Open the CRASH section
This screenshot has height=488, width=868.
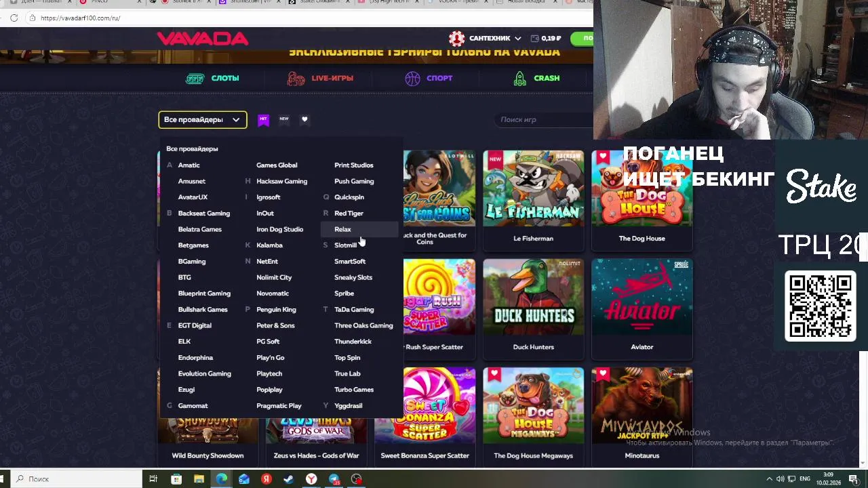tap(547, 78)
